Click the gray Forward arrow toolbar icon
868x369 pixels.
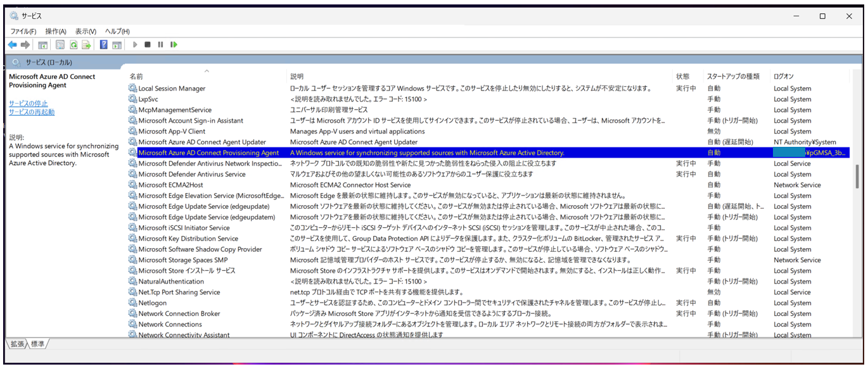click(x=25, y=45)
